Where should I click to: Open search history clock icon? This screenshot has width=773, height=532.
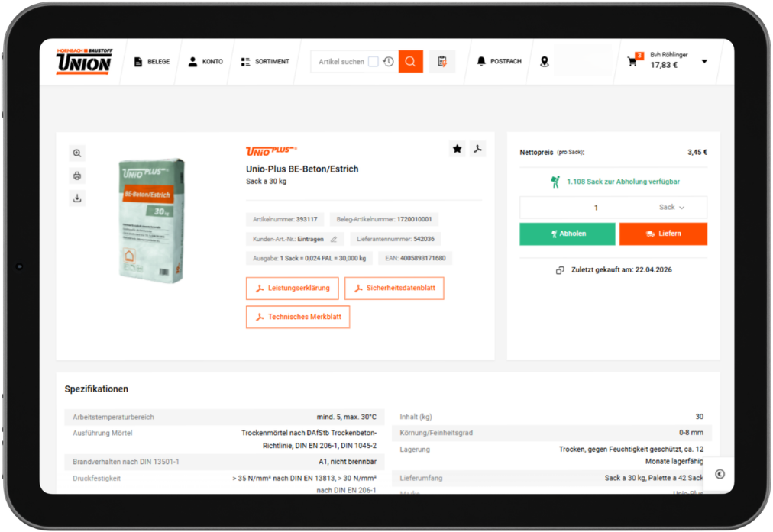point(389,62)
